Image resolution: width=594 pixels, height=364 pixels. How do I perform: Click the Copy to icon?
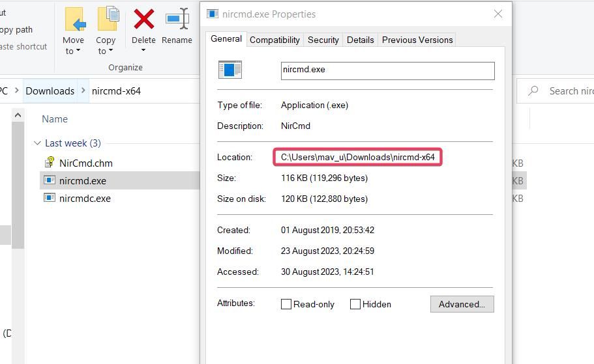point(107,20)
